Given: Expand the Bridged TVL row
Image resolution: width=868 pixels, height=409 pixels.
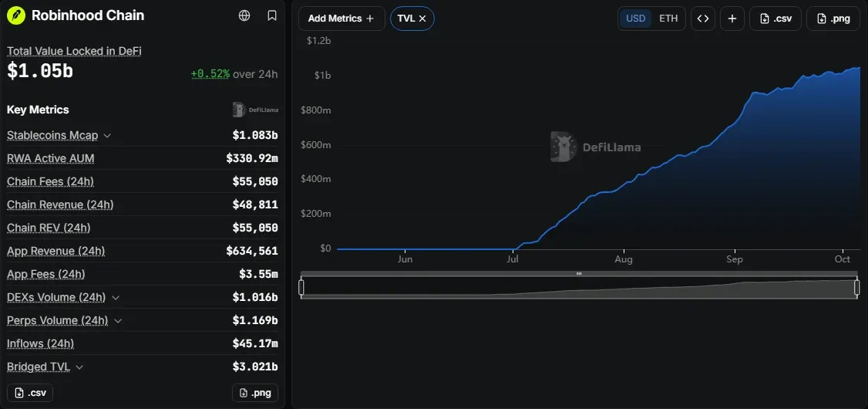Looking at the screenshot, I should click(x=79, y=367).
